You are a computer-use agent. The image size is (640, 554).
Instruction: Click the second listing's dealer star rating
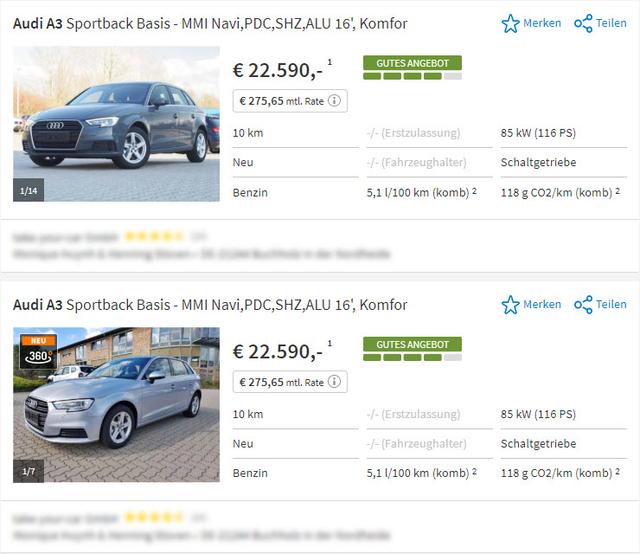153,518
